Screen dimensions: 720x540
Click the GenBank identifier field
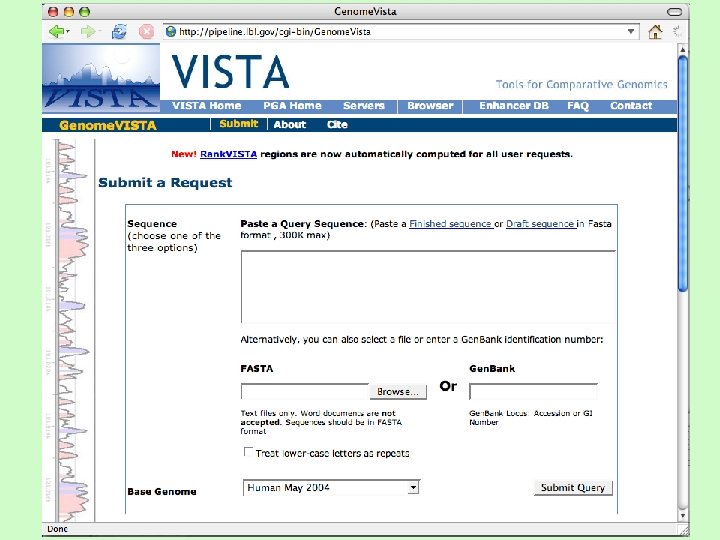click(x=533, y=391)
